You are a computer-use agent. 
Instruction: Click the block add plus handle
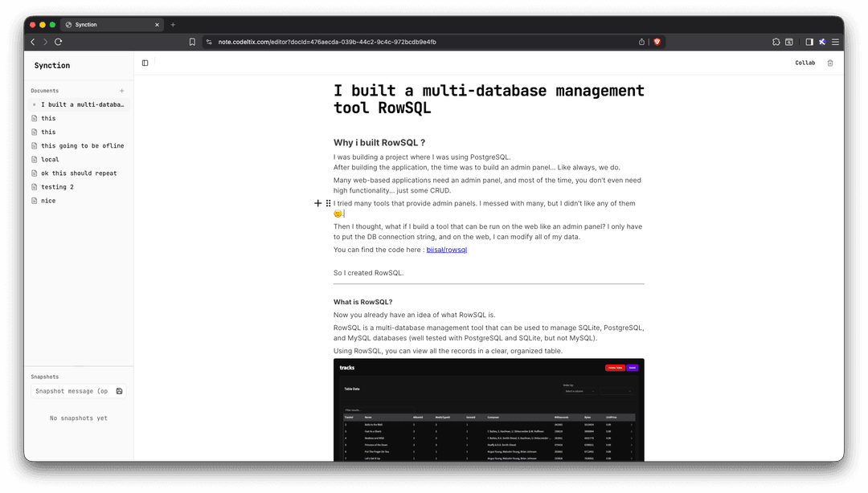[317, 204]
